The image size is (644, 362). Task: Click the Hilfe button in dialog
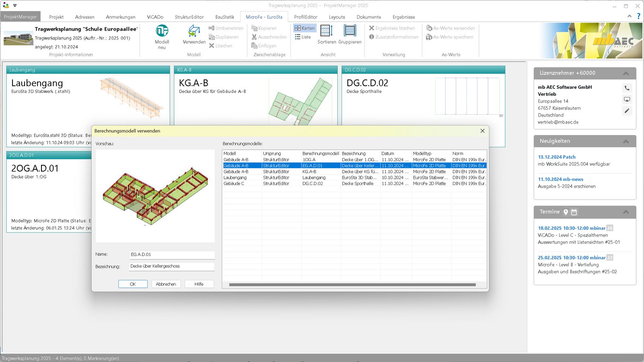[199, 284]
